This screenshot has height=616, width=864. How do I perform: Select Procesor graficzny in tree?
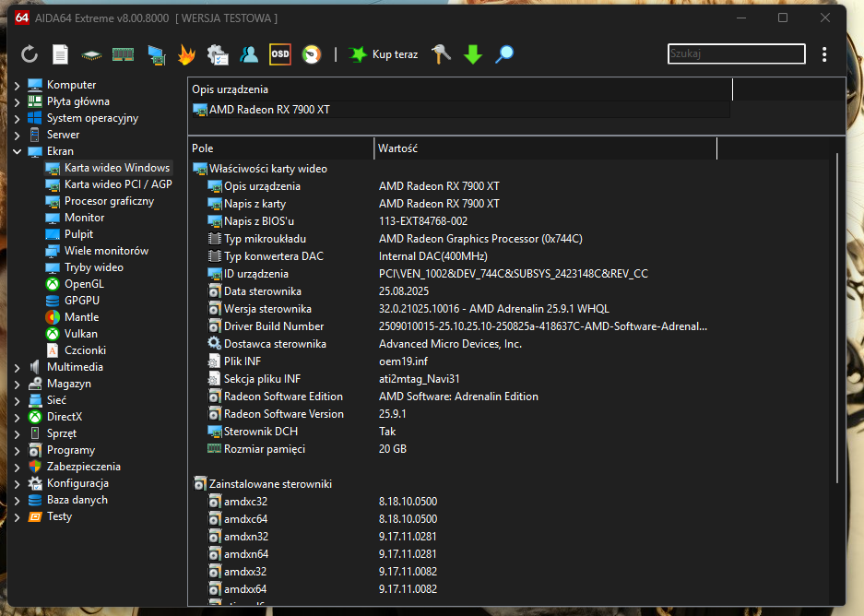click(x=100, y=200)
